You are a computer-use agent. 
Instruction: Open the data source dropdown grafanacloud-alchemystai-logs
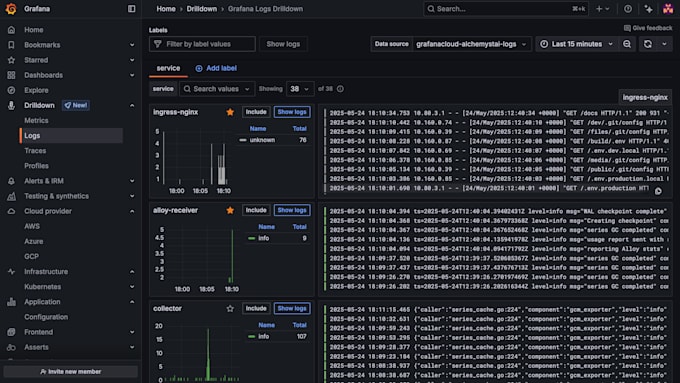click(x=471, y=44)
